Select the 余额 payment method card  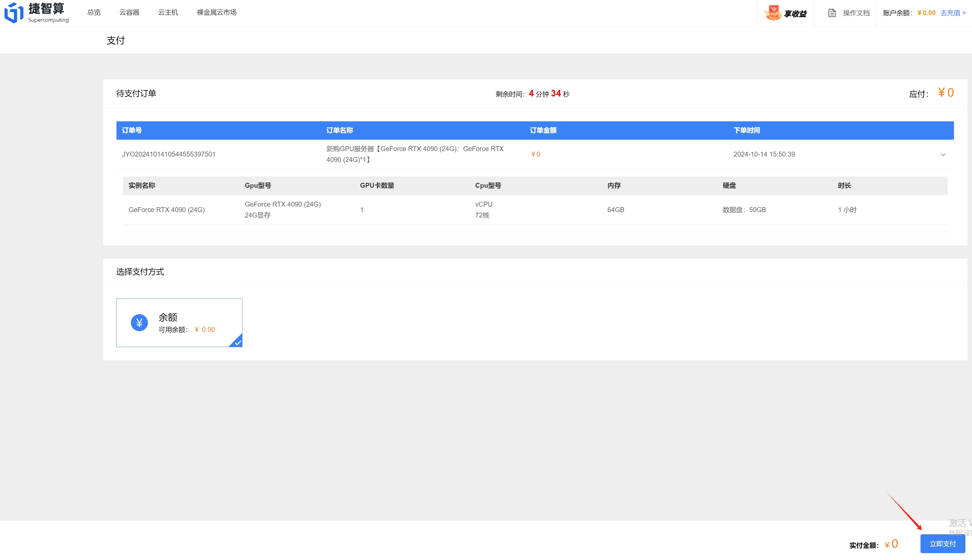click(179, 322)
